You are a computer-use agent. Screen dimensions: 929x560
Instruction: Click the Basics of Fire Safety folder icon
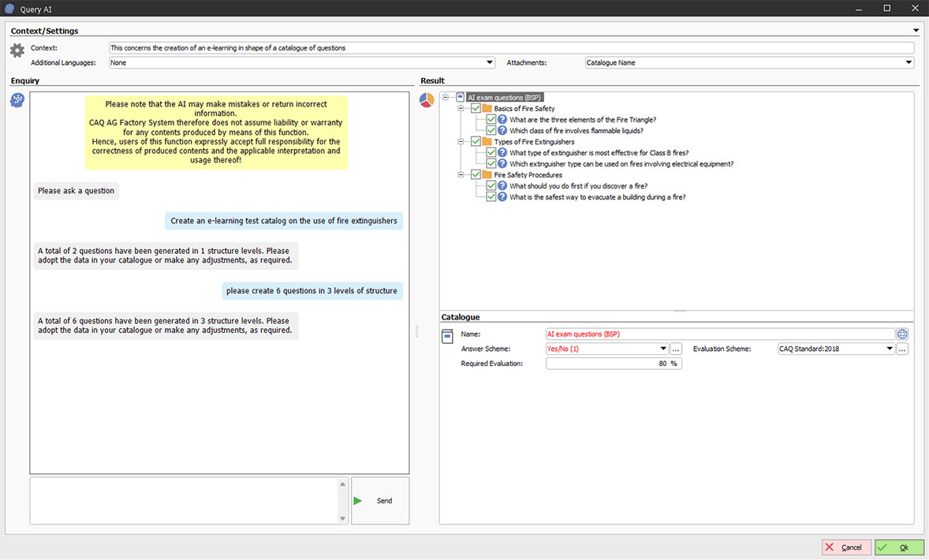pyautogui.click(x=487, y=109)
